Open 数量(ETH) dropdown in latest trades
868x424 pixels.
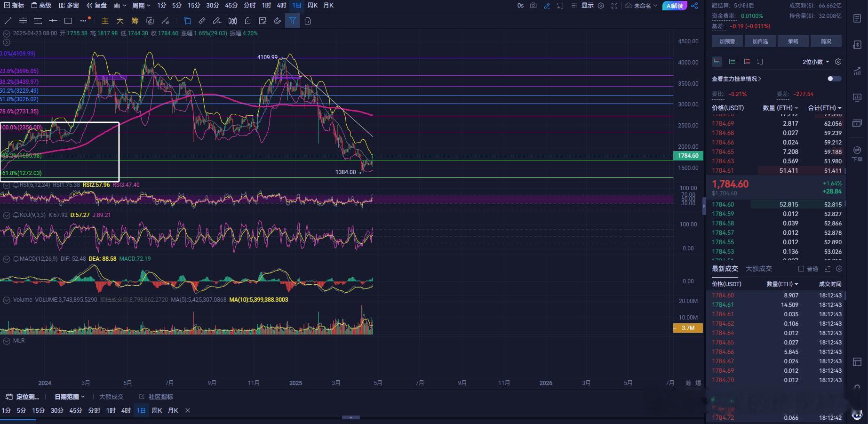point(782,284)
